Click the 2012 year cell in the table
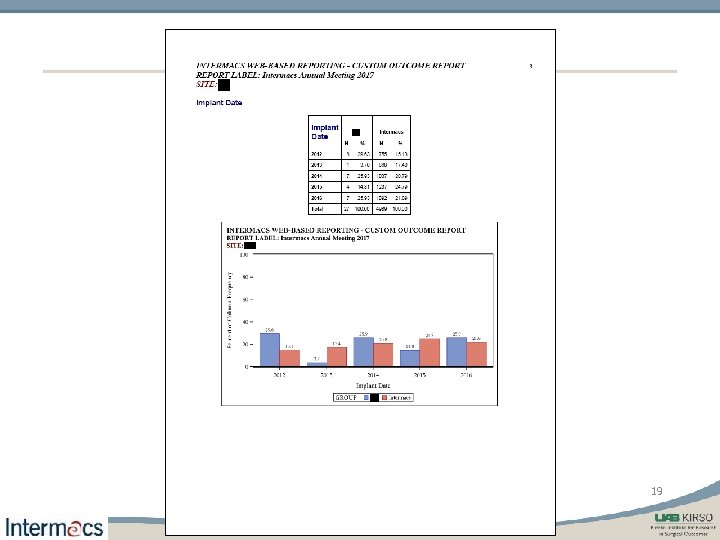This screenshot has height=540, width=720. click(316, 154)
